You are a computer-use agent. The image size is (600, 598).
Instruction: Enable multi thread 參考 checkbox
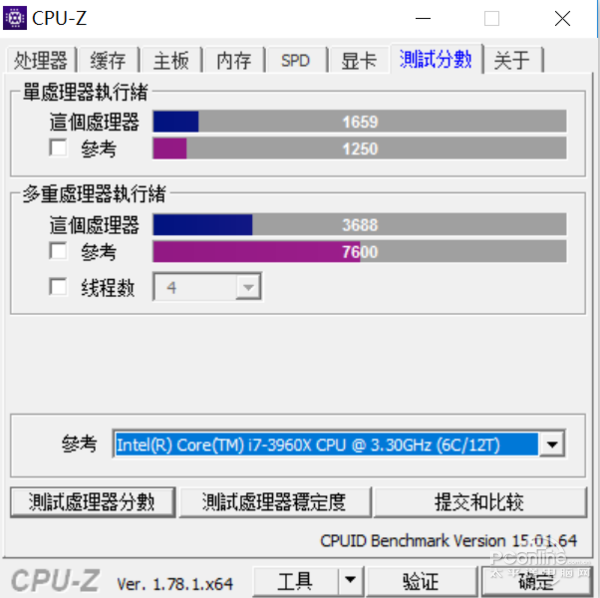tap(58, 251)
